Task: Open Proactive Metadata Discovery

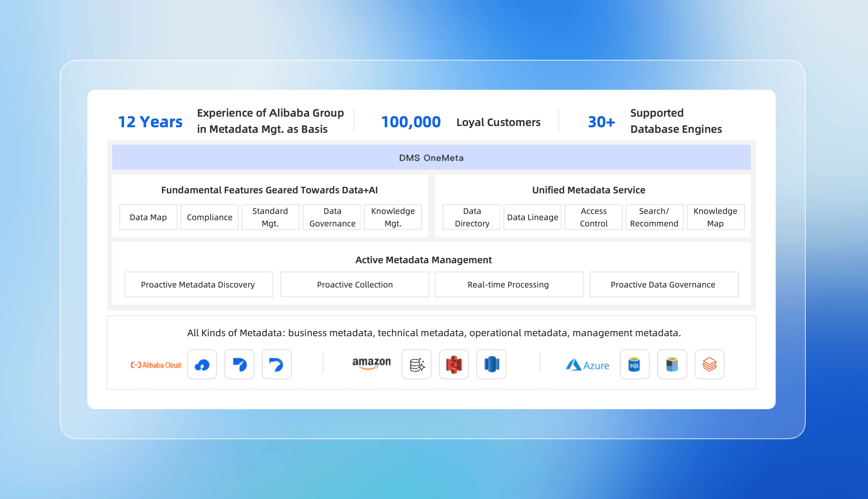Action: click(198, 284)
